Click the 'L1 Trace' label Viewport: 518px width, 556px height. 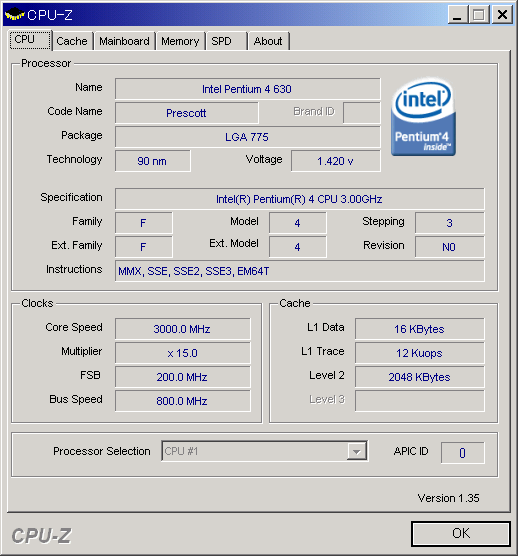pyautogui.click(x=323, y=351)
